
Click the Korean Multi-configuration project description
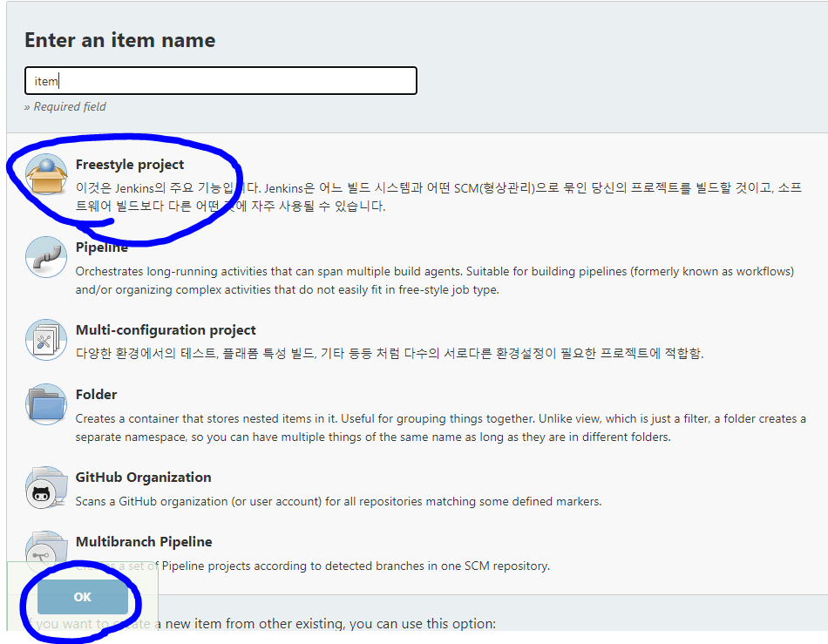390,353
